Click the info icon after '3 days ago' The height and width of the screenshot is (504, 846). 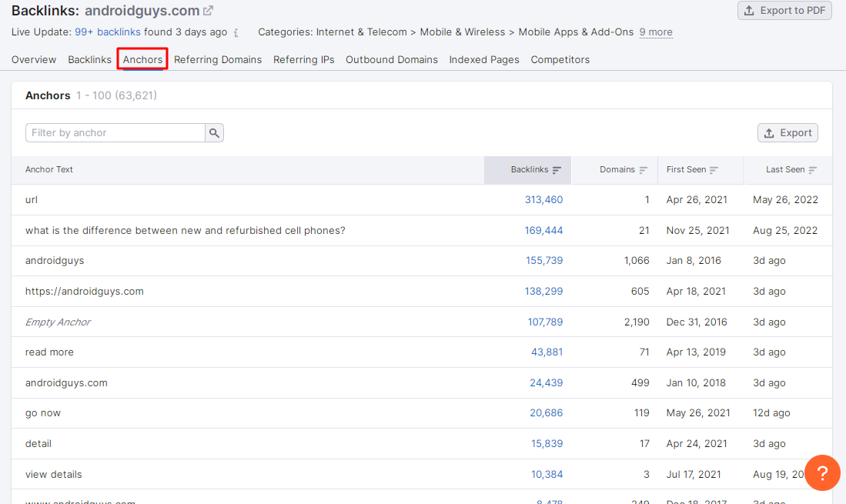pyautogui.click(x=236, y=33)
